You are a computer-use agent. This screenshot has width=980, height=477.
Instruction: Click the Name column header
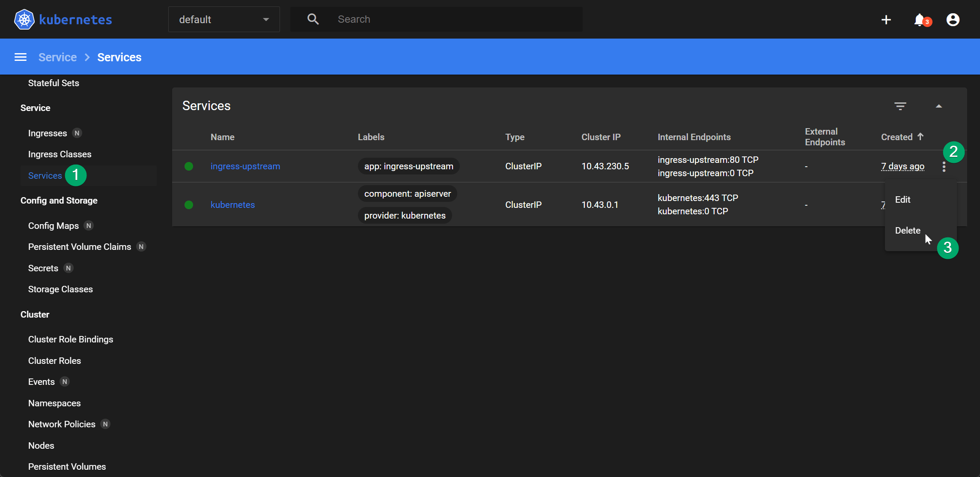(x=223, y=137)
